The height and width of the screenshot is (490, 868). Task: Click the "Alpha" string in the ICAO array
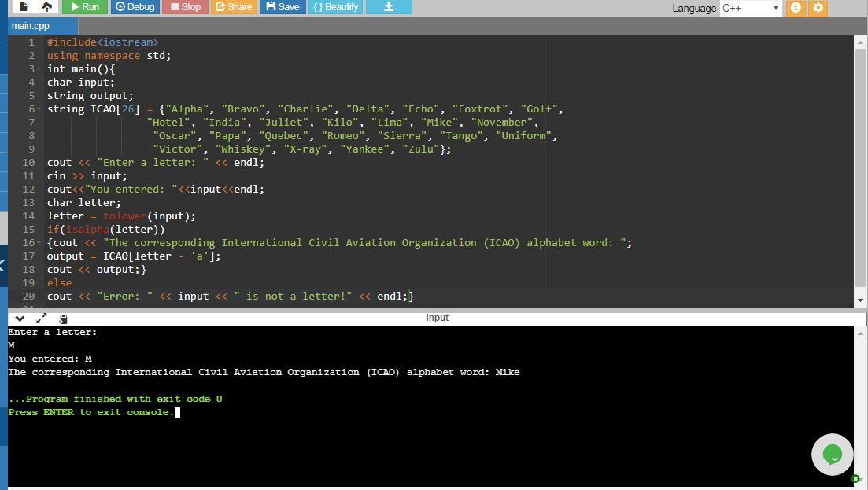[x=187, y=109]
